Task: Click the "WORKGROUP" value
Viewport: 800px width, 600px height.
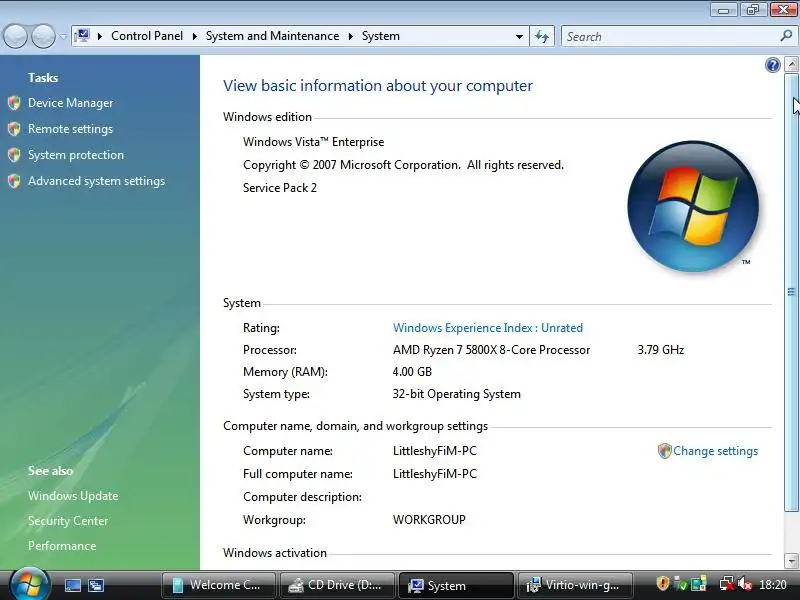Action: click(429, 520)
